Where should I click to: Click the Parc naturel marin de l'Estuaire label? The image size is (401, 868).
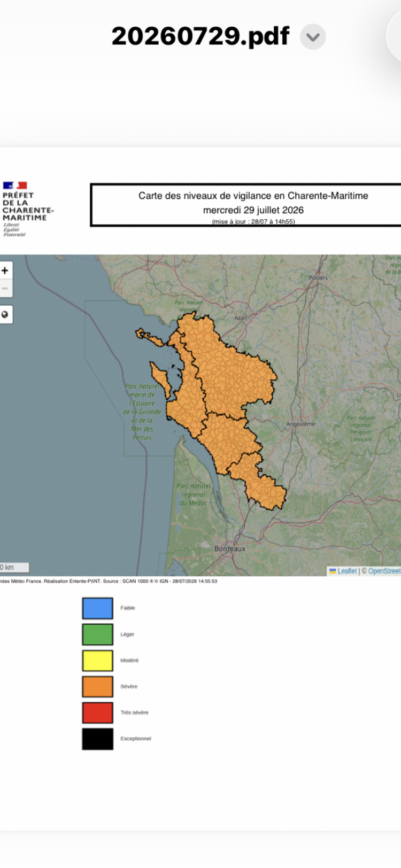click(142, 412)
